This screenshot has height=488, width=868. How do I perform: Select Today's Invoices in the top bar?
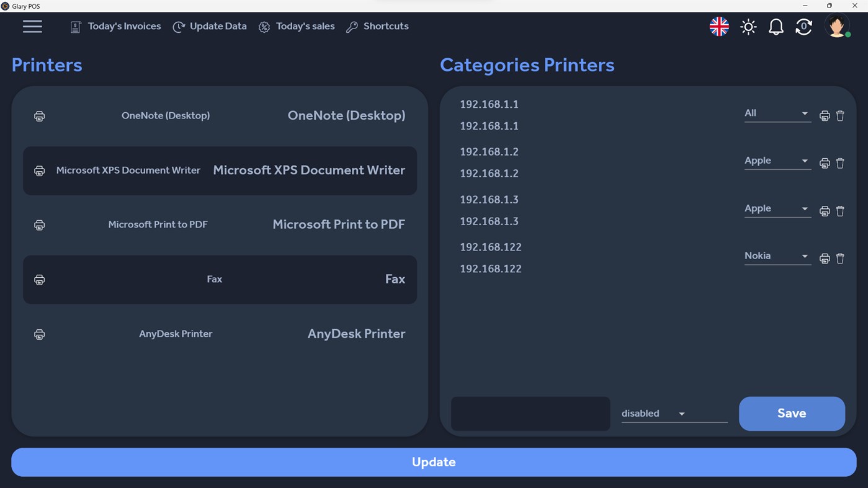pyautogui.click(x=115, y=26)
